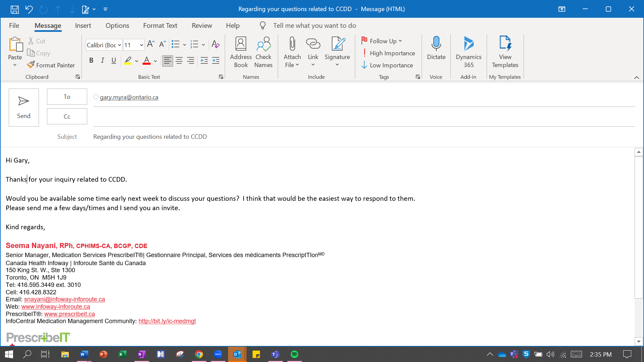Toggle underline formatting

114,61
